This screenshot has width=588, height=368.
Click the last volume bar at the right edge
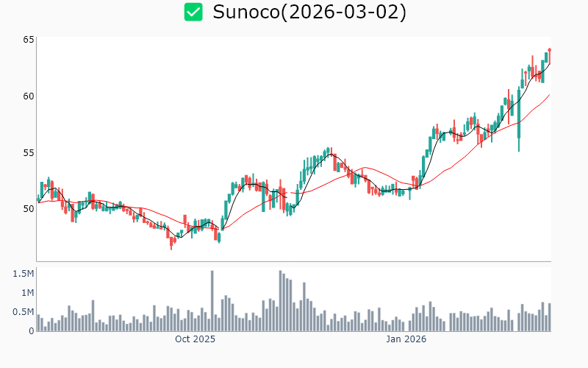coord(549,317)
